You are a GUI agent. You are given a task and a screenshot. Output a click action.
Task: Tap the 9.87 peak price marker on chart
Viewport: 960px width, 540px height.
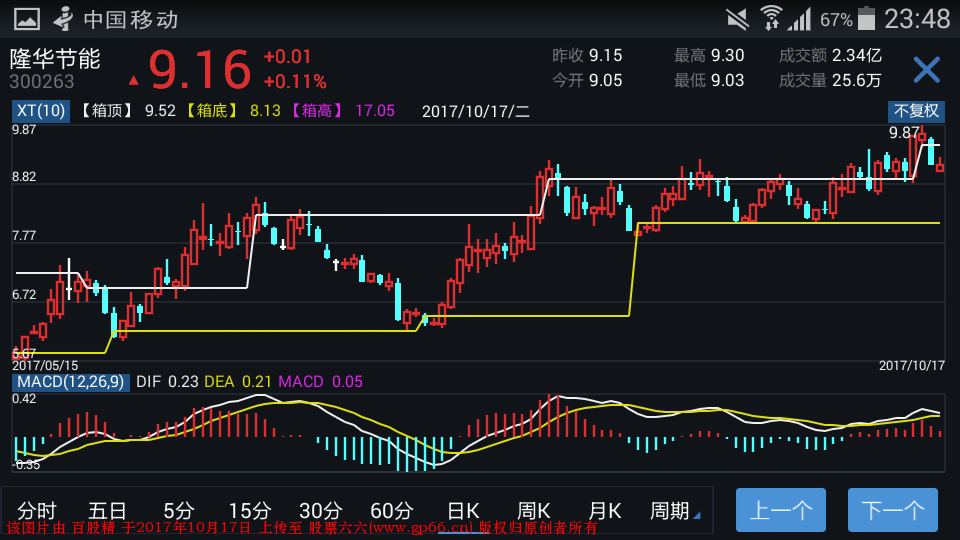pos(904,133)
